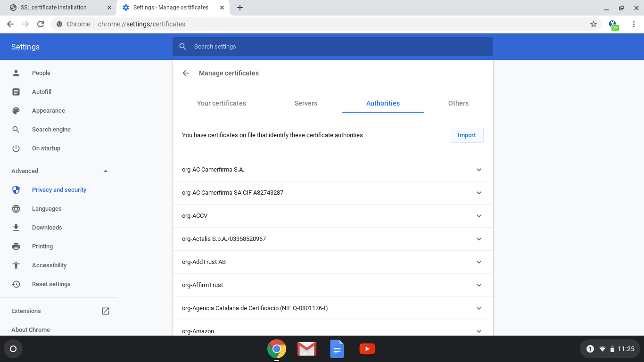644x362 pixels.
Task: Open Languages via the globe icon
Action: pyautogui.click(x=16, y=208)
